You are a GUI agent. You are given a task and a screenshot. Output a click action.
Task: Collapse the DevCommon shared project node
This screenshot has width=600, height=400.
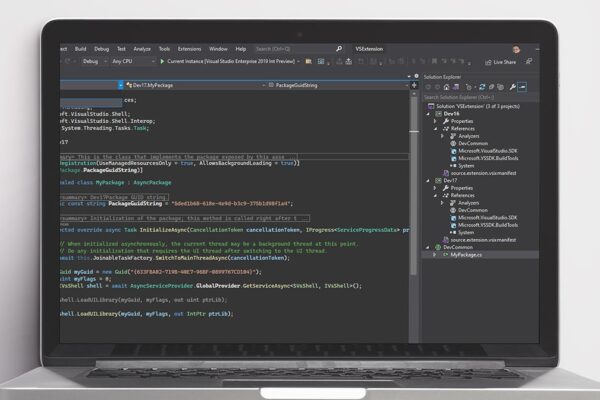click(428, 247)
